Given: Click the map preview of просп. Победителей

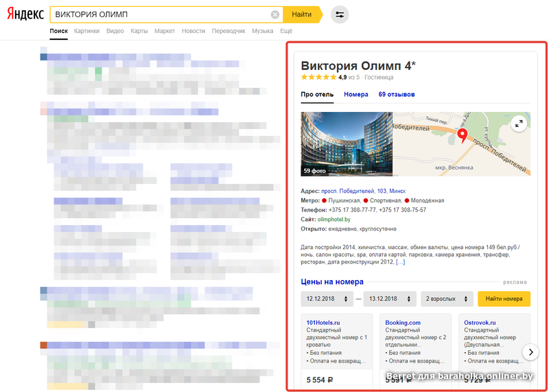Looking at the screenshot, I should (461, 144).
